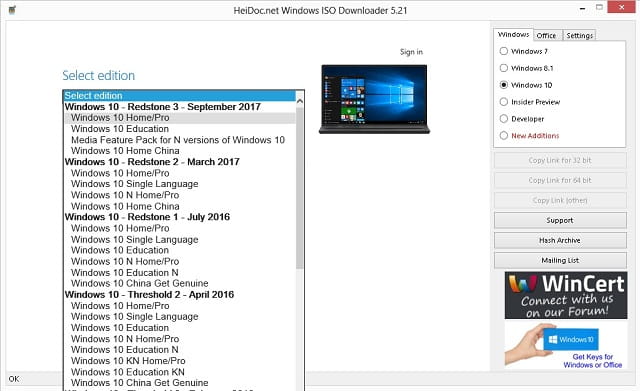Open the Hash Archive
640x391 pixels.
click(x=560, y=240)
